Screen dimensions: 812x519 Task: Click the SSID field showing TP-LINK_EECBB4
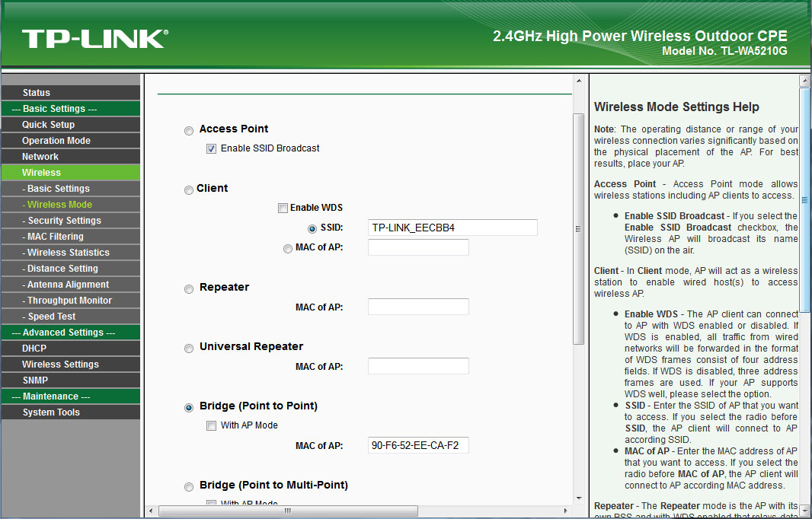coord(452,227)
